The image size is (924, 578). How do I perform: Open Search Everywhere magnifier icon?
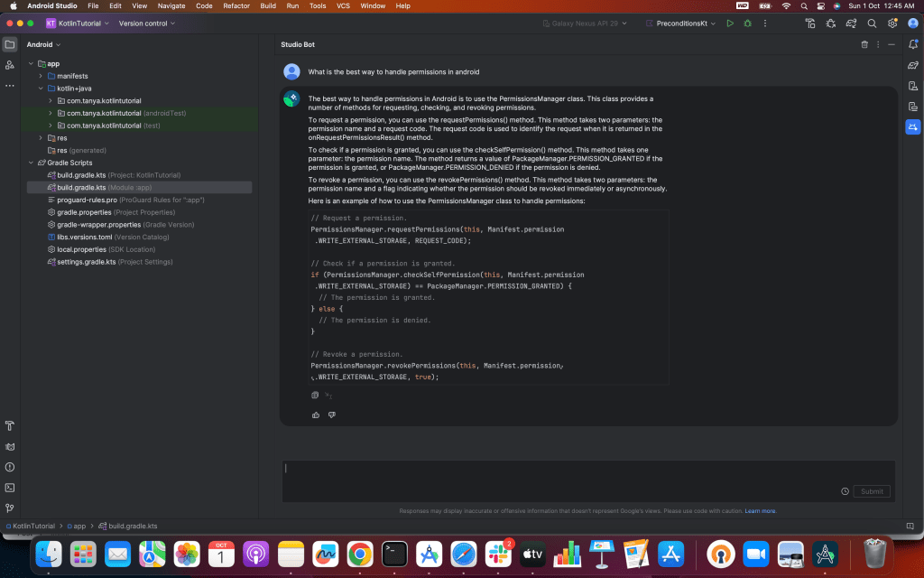pyautogui.click(x=872, y=23)
